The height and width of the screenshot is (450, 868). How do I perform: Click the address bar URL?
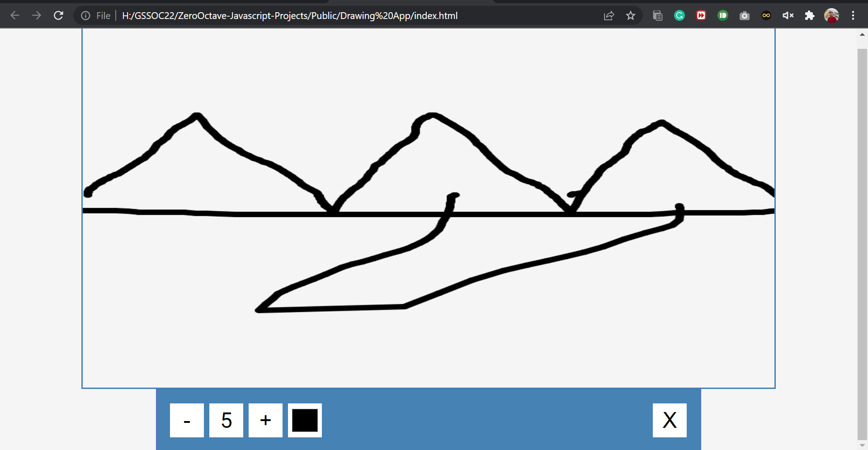tap(289, 15)
